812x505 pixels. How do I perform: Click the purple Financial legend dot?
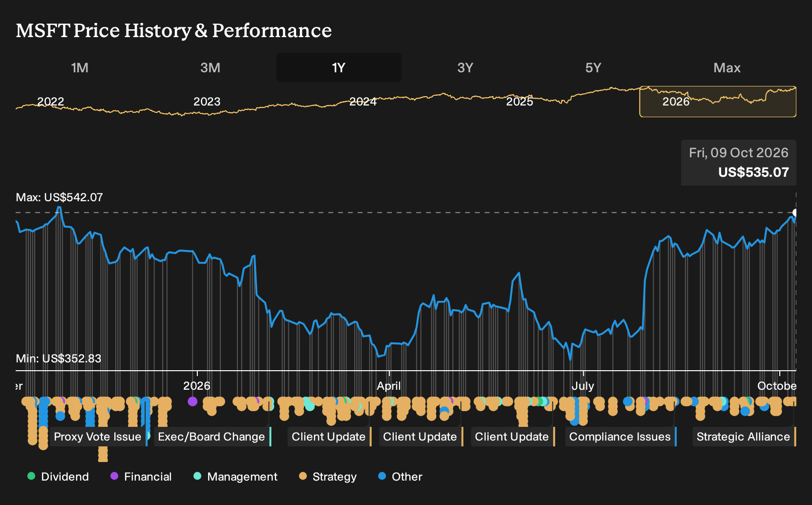click(x=114, y=476)
